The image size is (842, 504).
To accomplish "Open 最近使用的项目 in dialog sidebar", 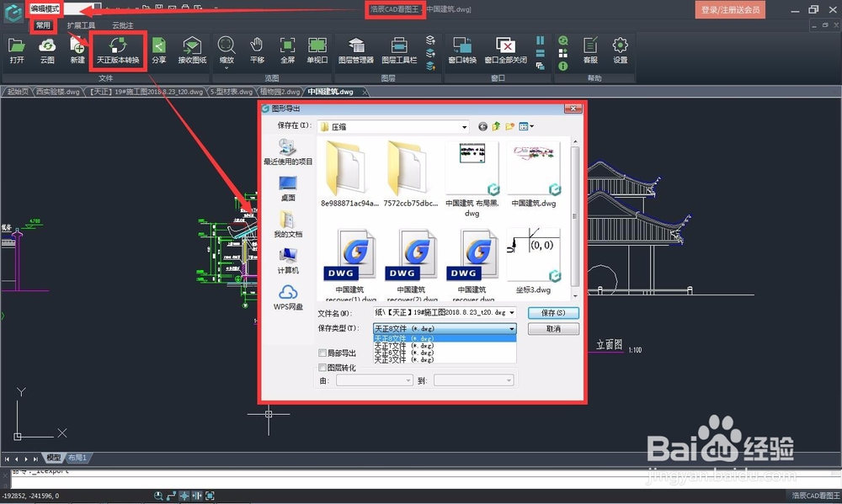I will 288,152.
